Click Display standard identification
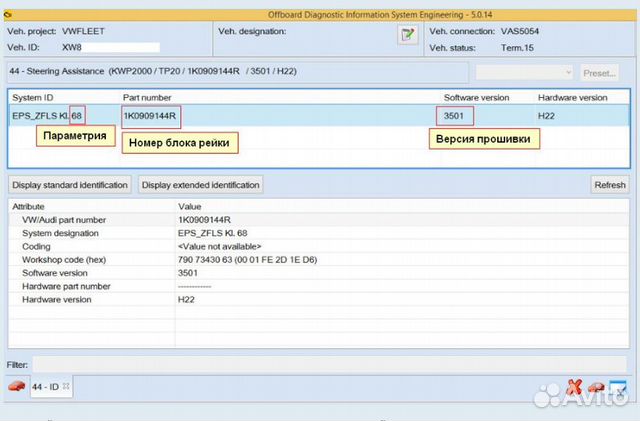Viewport: 640px width, 421px height. click(70, 185)
